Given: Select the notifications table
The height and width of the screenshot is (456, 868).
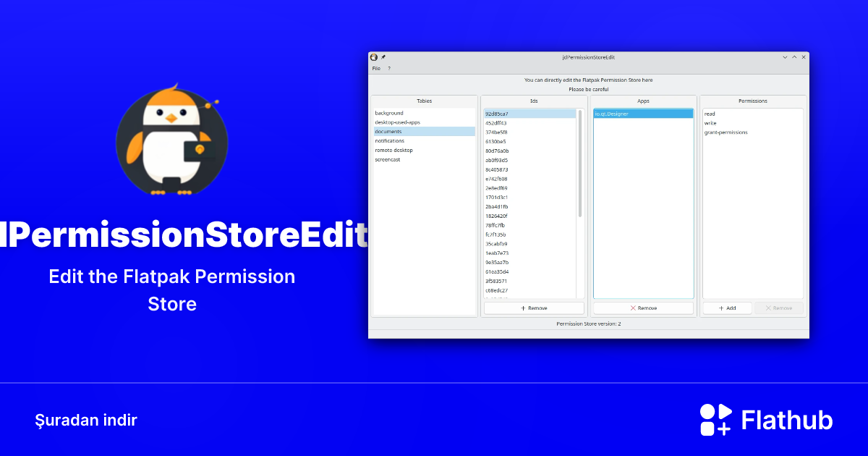Looking at the screenshot, I should pyautogui.click(x=391, y=140).
